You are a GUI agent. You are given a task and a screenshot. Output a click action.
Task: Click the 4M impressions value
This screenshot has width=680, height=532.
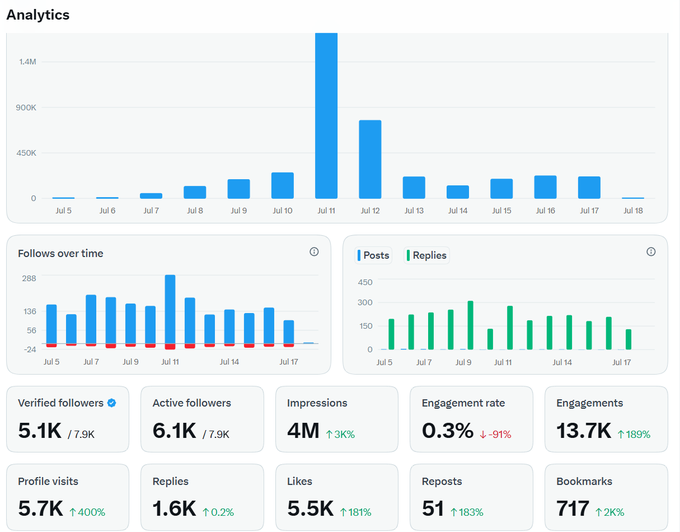tap(303, 431)
